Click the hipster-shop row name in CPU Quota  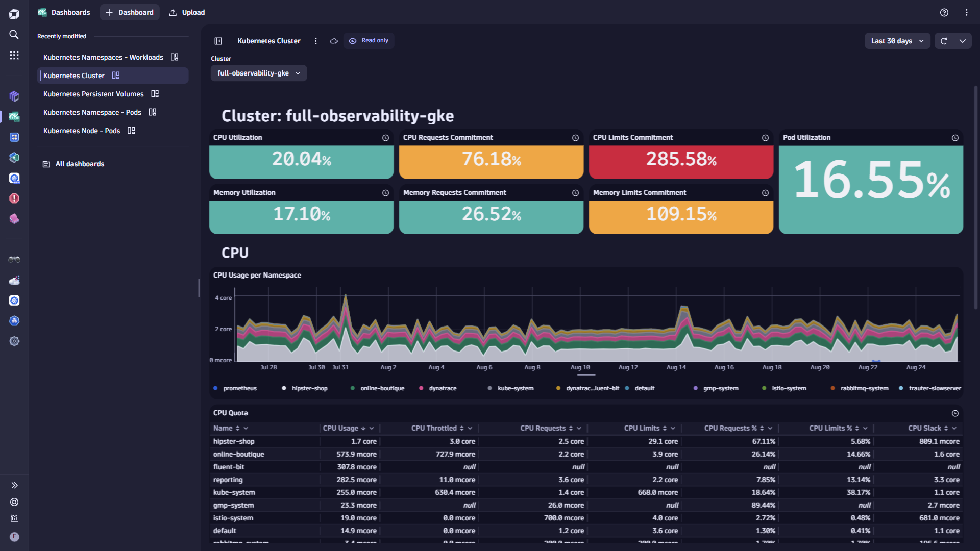tap(234, 441)
